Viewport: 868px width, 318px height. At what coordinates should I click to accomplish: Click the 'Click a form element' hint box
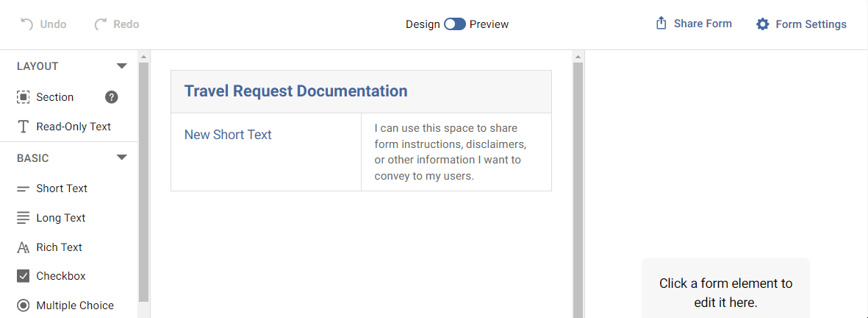(x=725, y=288)
